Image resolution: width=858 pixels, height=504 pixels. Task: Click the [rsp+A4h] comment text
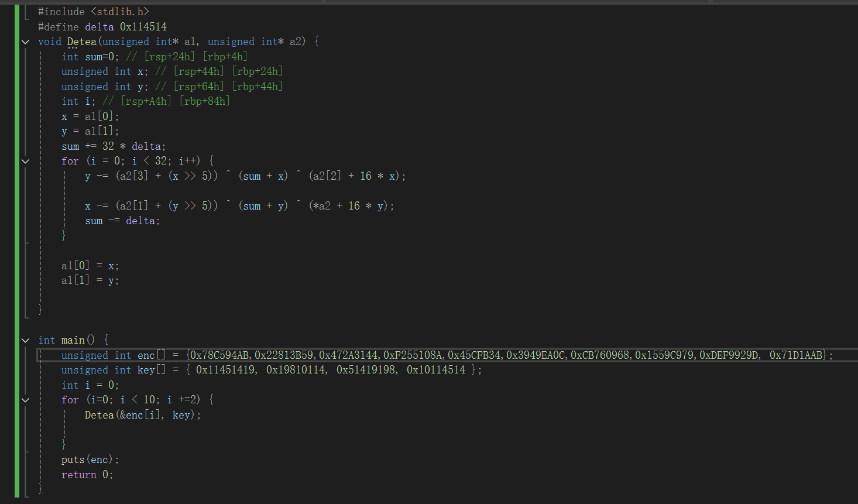tap(146, 101)
